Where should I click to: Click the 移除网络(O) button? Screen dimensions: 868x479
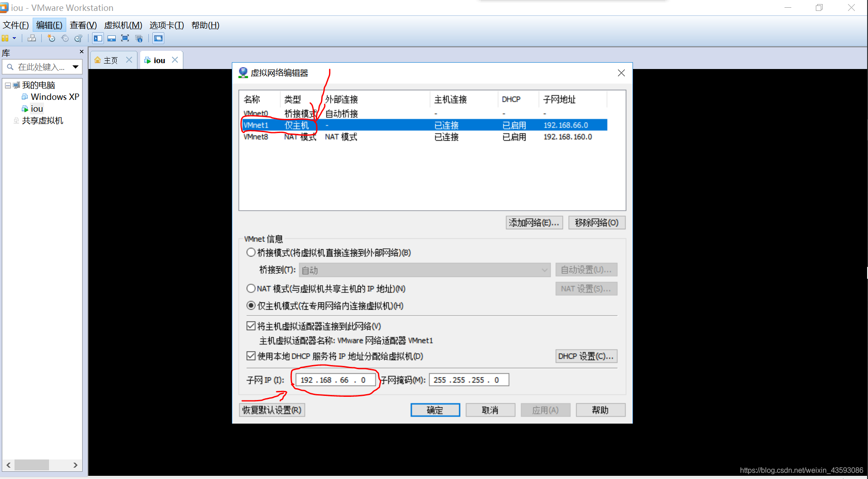[x=597, y=222]
